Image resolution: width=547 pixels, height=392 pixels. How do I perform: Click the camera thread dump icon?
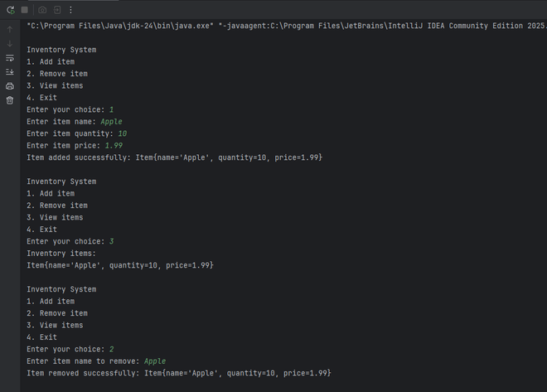pyautogui.click(x=42, y=10)
